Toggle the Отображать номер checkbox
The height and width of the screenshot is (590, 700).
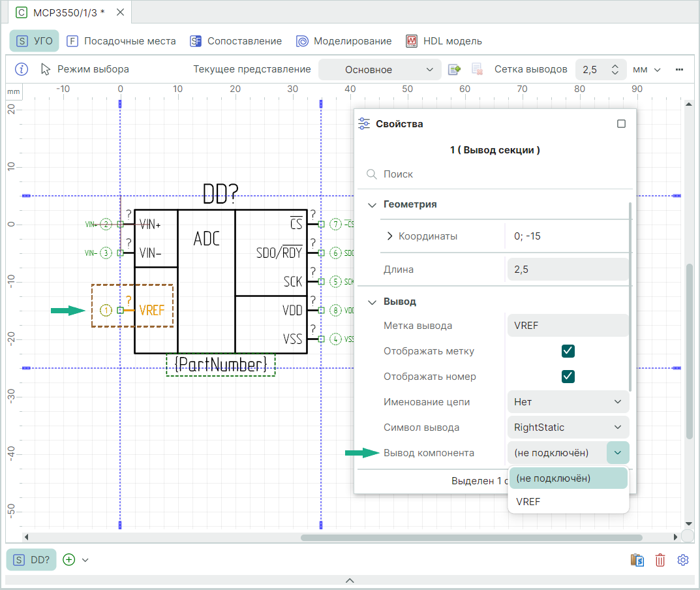[x=568, y=377]
